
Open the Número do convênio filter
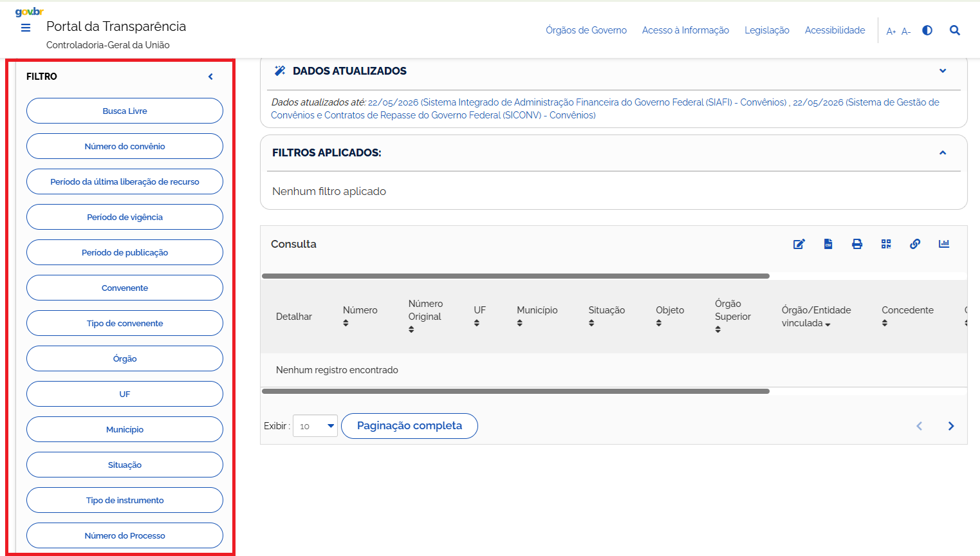pyautogui.click(x=125, y=146)
